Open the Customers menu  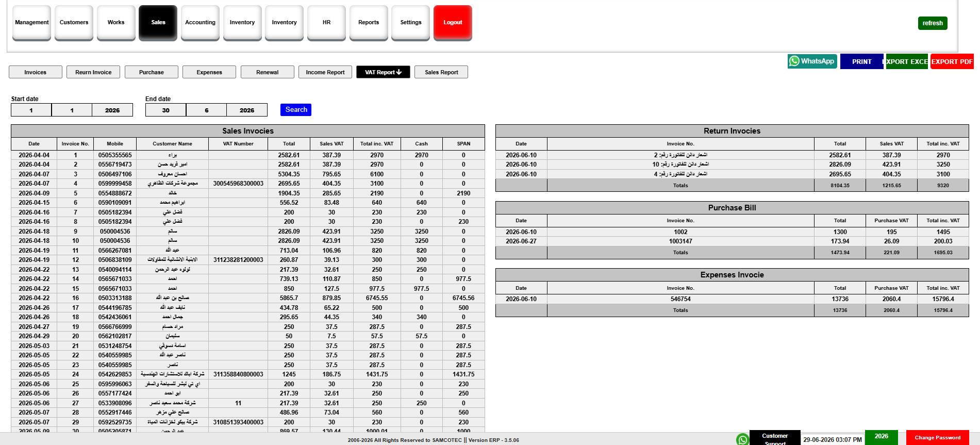[x=74, y=23]
